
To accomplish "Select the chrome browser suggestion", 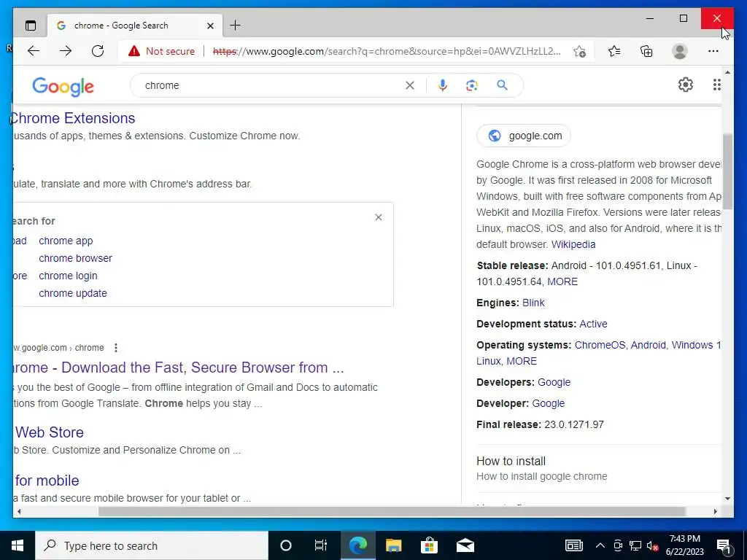I will pyautogui.click(x=75, y=258).
